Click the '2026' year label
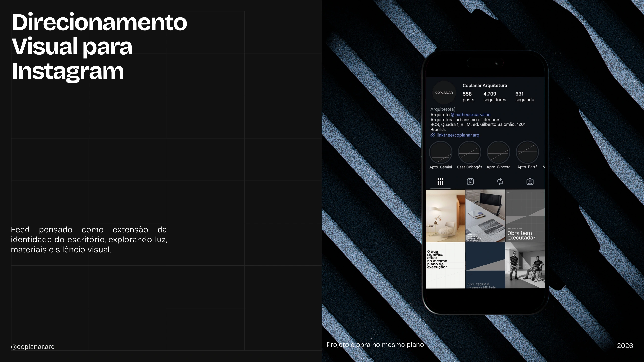Image resolution: width=644 pixels, height=362 pixels. click(625, 346)
